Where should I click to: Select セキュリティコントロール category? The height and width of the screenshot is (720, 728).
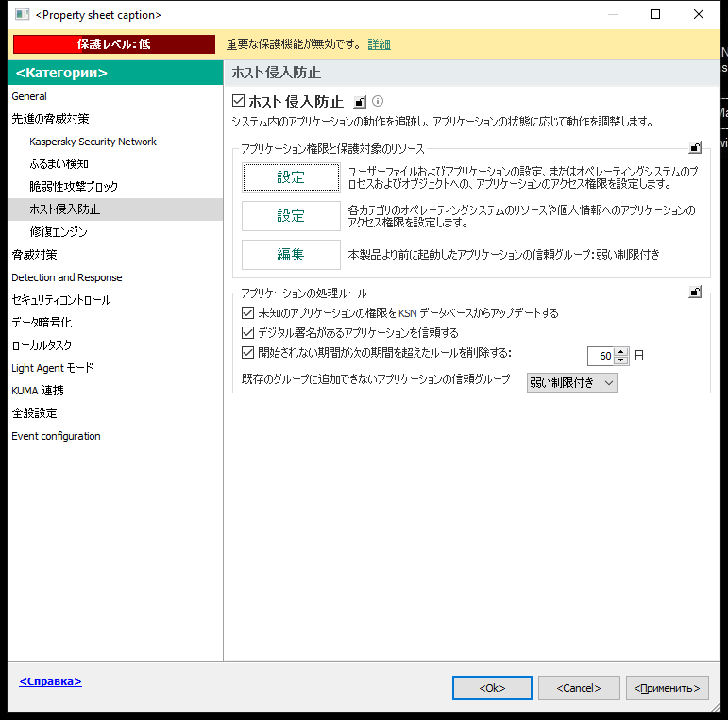point(115,300)
